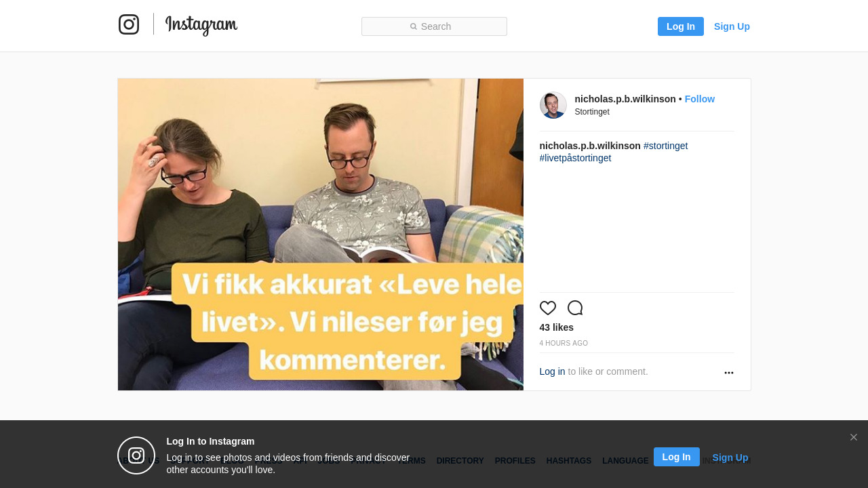Open the Stortinget location link
This screenshot has width=868, height=488.
592,112
